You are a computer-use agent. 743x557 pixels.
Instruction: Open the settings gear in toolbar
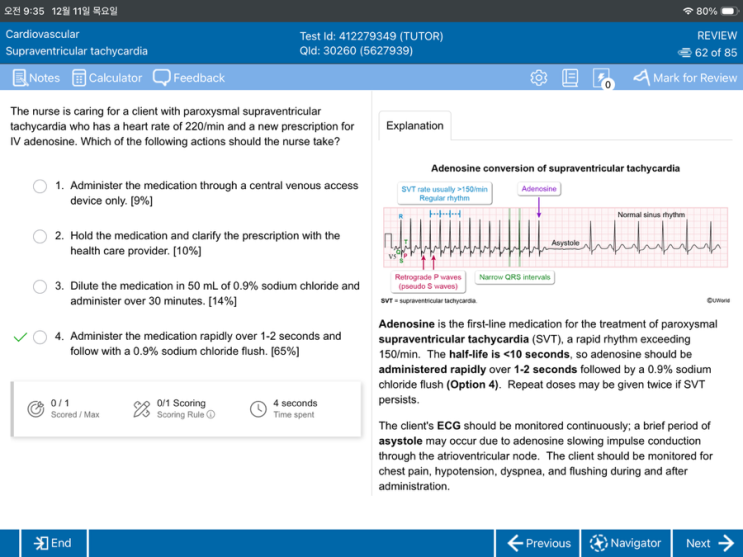(x=538, y=78)
